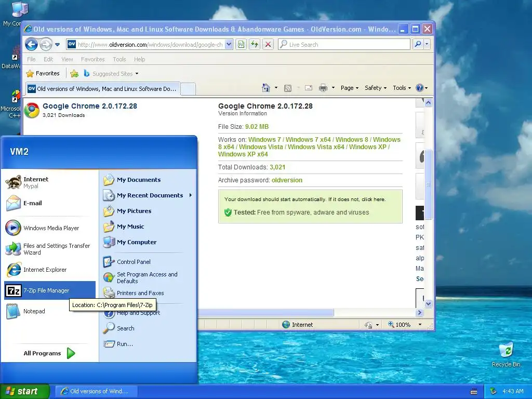Open a new blank tab
Image resolution: width=532 pixels, height=399 pixels.
point(188,89)
